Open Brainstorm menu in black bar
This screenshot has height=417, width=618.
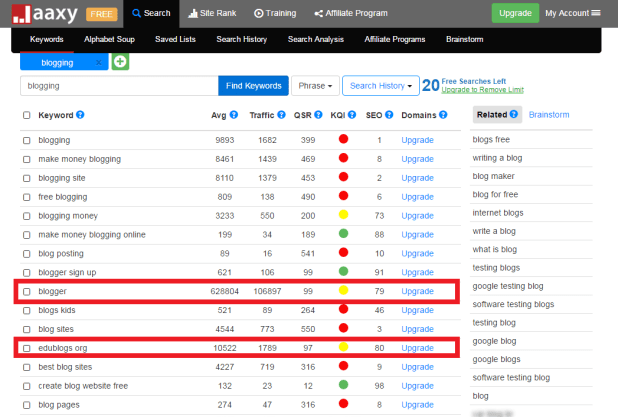[465, 39]
